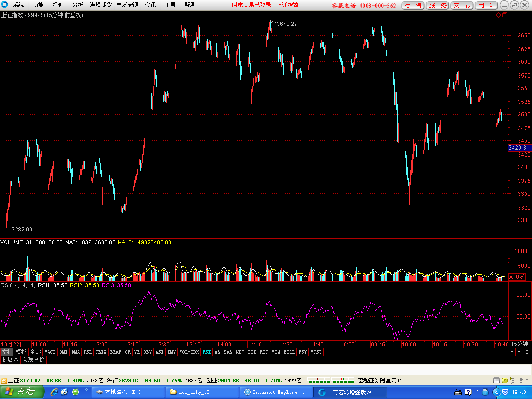Open the Windows 开始 start button

coord(22,392)
